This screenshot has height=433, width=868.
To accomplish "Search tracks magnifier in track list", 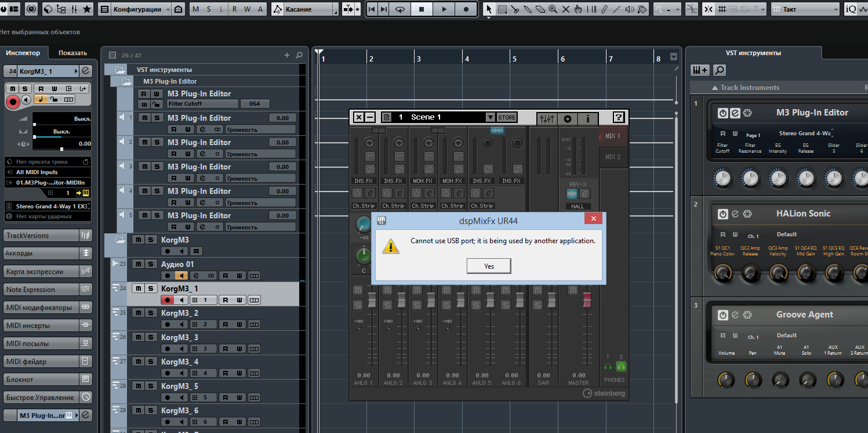I will click(299, 55).
